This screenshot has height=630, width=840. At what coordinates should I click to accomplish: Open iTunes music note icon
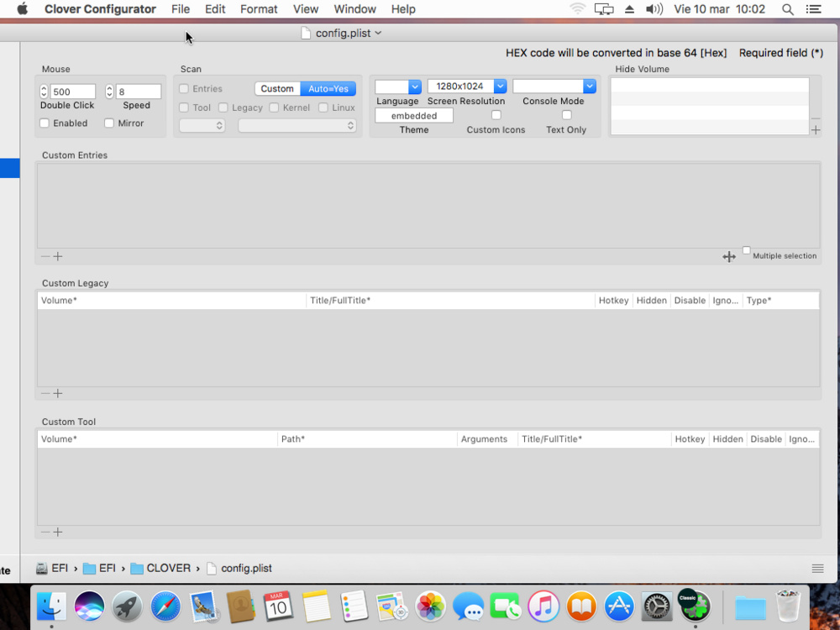pos(543,606)
